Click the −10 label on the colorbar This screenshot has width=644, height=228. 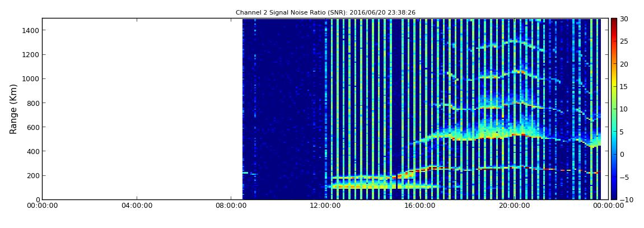[x=626, y=199]
